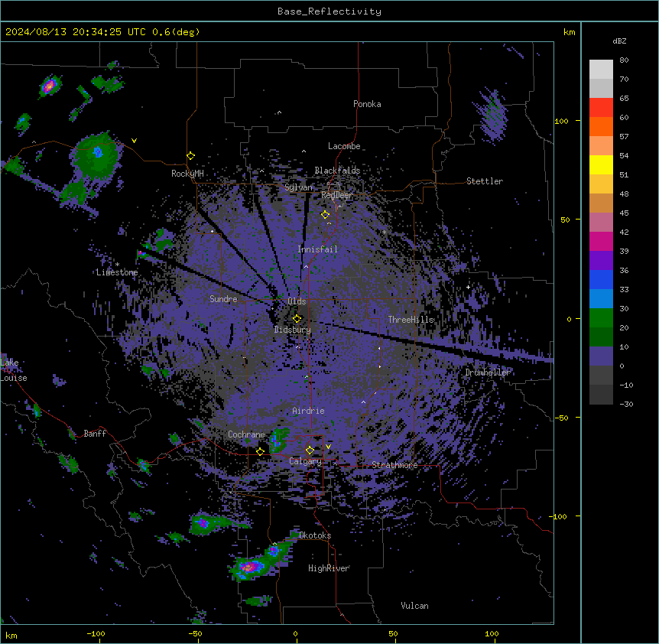Click the asterisk marker above Limestone
The width and height of the screenshot is (659, 644).
[117, 265]
